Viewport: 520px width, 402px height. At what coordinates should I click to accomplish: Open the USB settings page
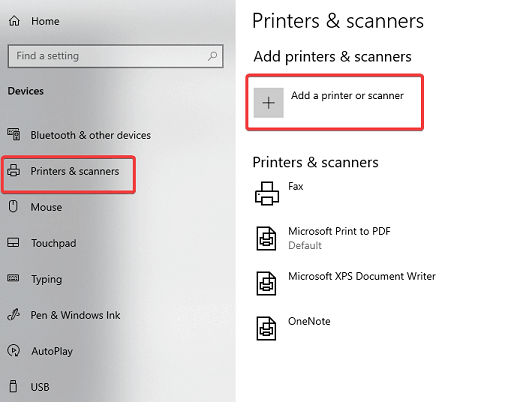(40, 387)
